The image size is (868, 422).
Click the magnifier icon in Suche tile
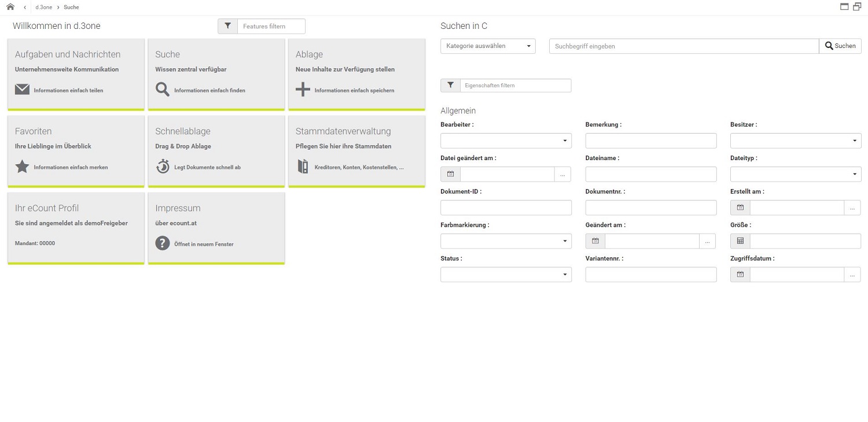pyautogui.click(x=163, y=90)
